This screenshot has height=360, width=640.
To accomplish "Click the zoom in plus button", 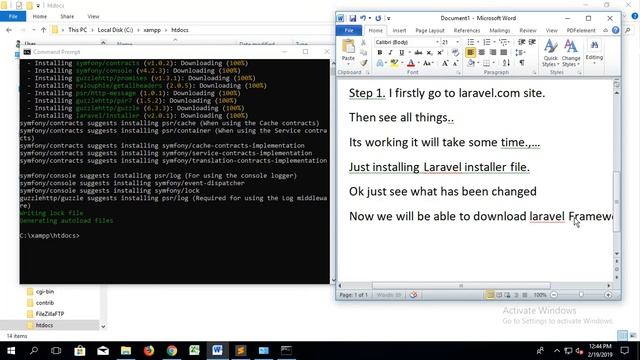I will 608,295.
